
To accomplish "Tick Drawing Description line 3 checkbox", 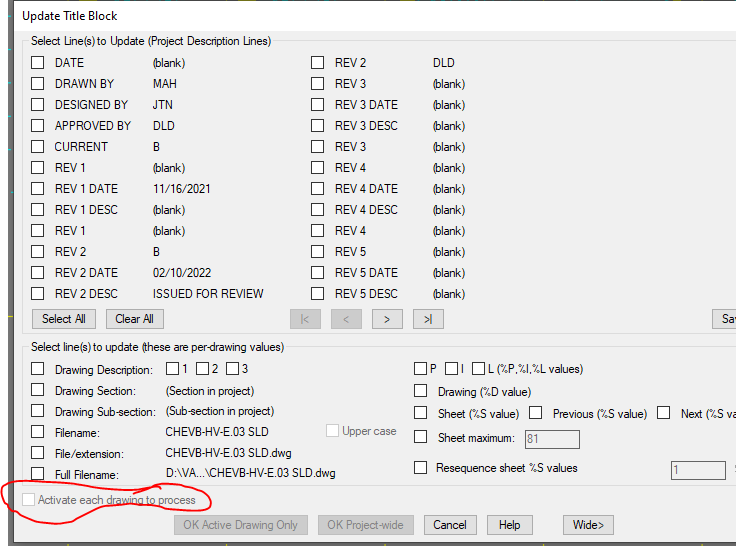I will (232, 369).
